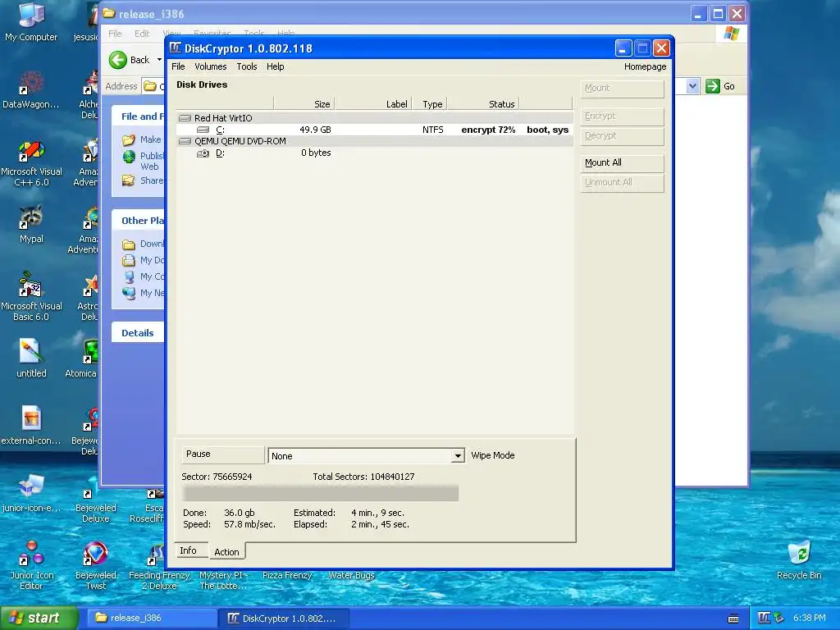This screenshot has width=840, height=630.
Task: Select the QEMU DVD-ROM disk icon
Action: tap(185, 141)
